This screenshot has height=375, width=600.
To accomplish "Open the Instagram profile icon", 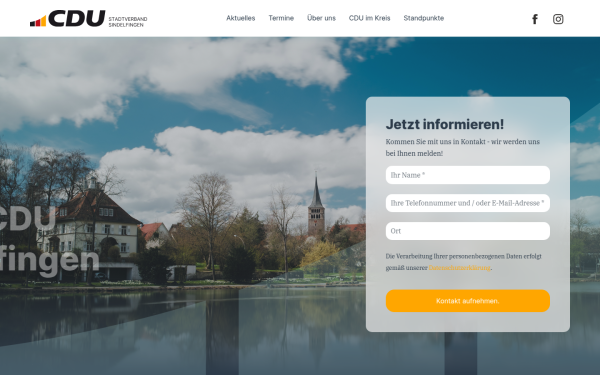I will tap(558, 19).
